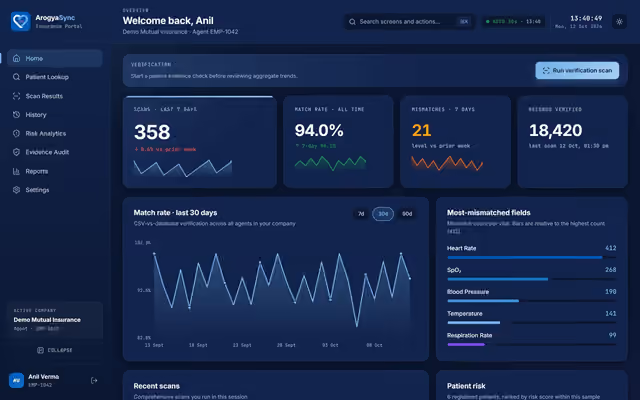The width and height of the screenshot is (640, 400).
Task: Click the Scan Results icon
Action: pos(16,96)
